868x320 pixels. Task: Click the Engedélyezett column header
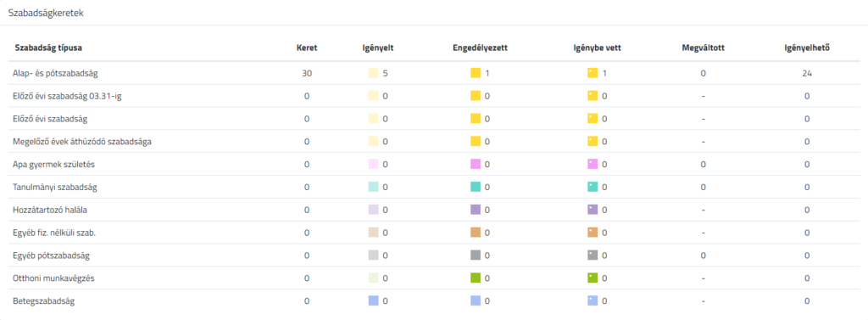point(480,48)
